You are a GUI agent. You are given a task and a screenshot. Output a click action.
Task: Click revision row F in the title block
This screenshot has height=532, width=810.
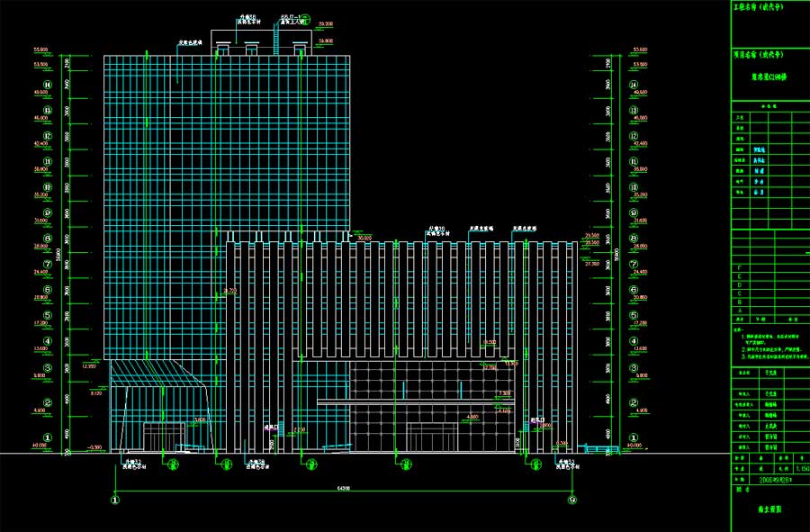coord(770,268)
